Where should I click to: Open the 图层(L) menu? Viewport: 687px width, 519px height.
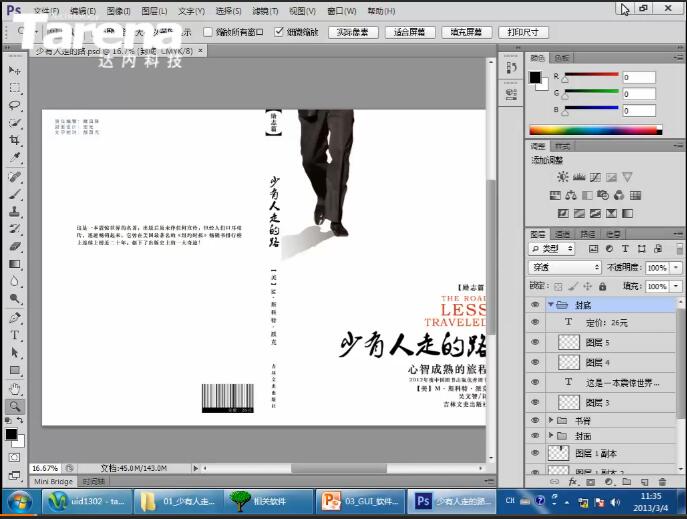click(154, 11)
